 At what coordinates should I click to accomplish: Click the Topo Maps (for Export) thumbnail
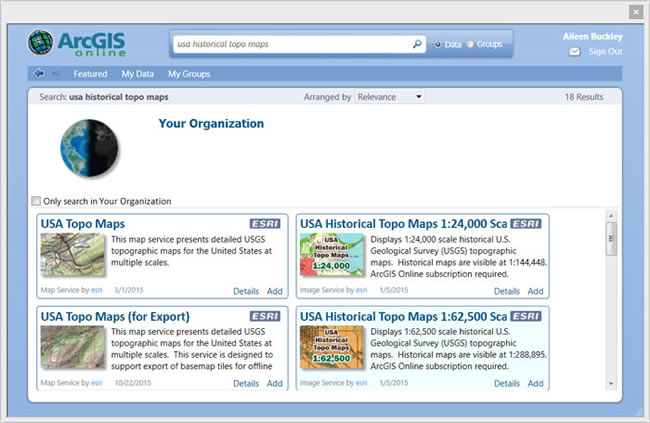pos(73,347)
